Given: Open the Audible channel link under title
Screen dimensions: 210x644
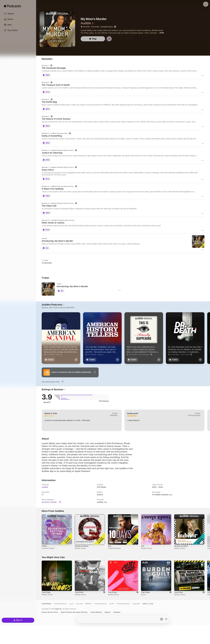Looking at the screenshot, I should [x=87, y=23].
